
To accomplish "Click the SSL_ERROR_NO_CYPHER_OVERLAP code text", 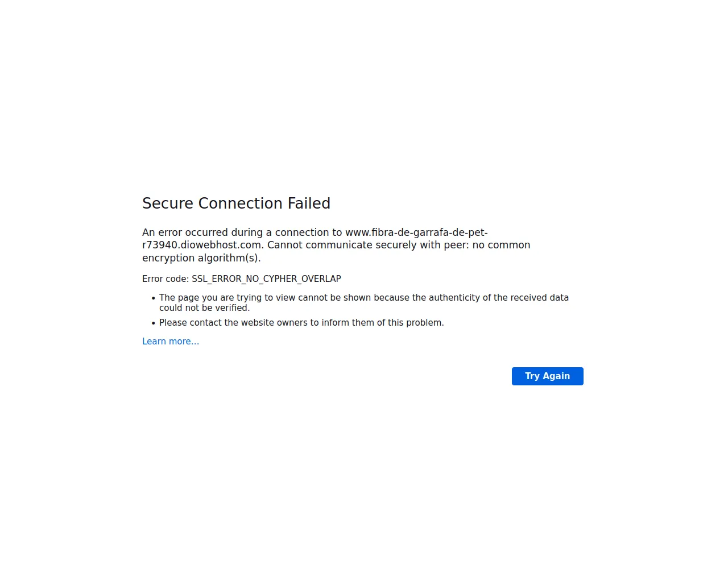I will coord(266,279).
